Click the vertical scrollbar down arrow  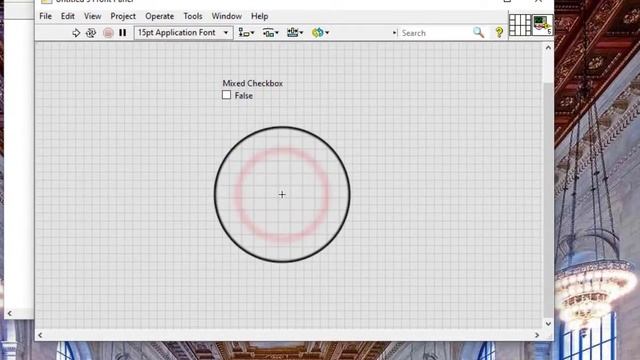pos(548,324)
